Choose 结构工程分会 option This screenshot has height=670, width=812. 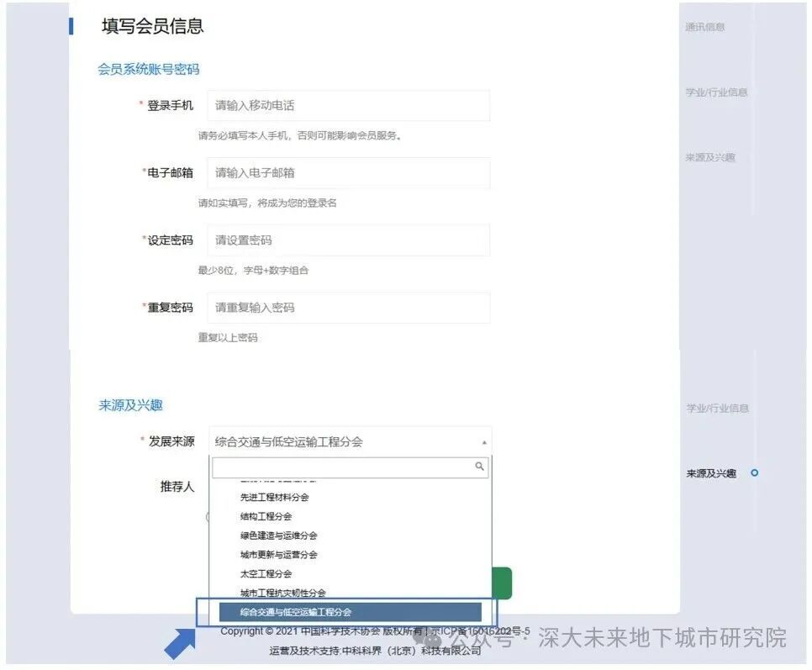point(266,516)
